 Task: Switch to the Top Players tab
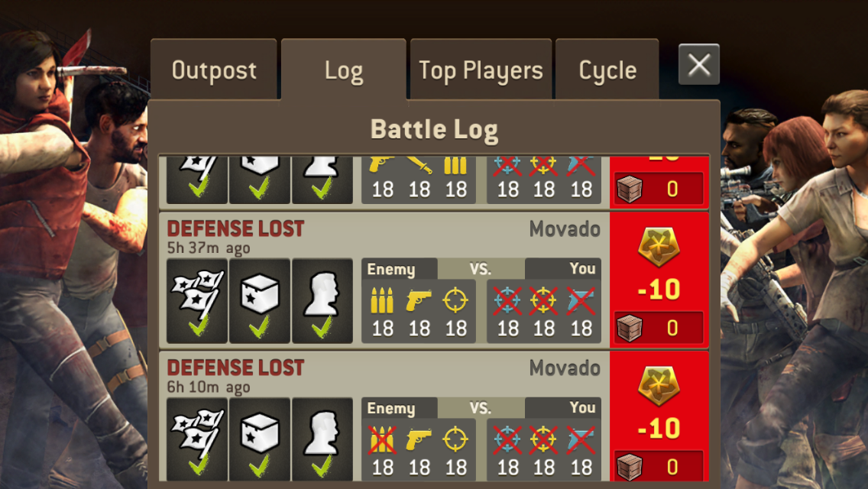(x=481, y=70)
